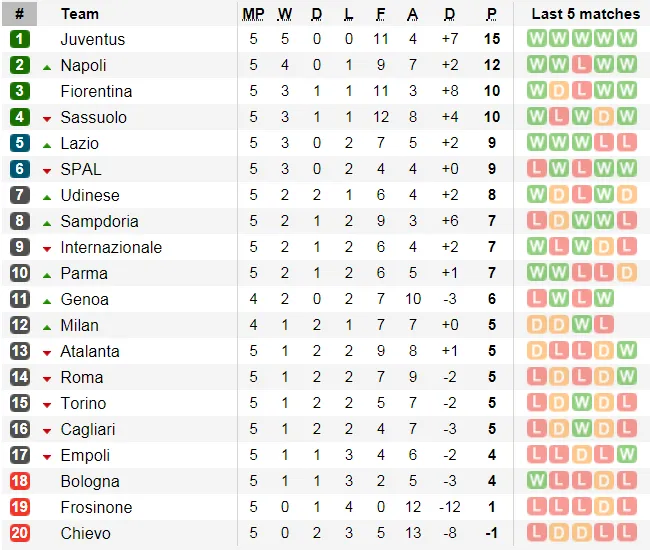The image size is (650, 550).
Task: Click the teal position 5 badge for Lazio
Action: coord(20,143)
